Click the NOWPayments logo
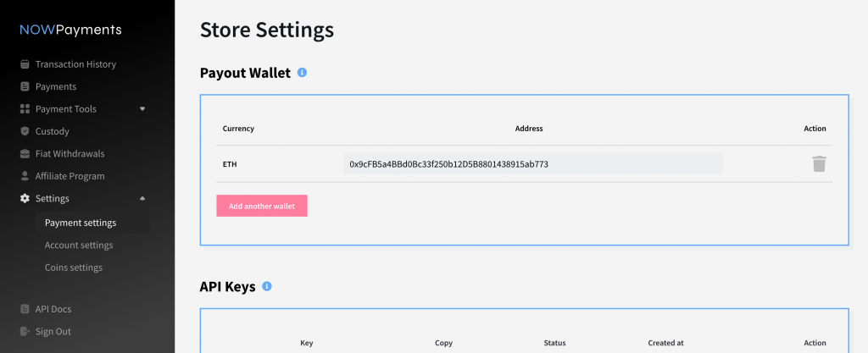868x353 pixels. tap(71, 30)
